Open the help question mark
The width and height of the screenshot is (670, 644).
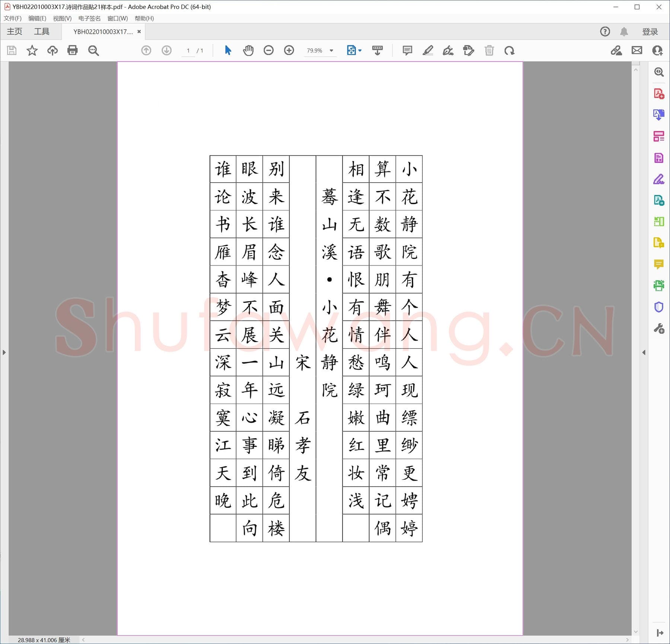(605, 32)
